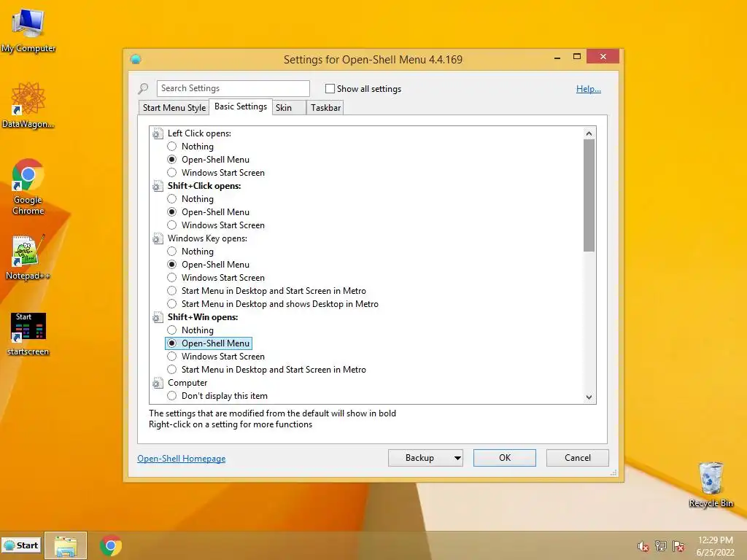Screen dimensions: 747x560
Task: Open the Backup dropdown button
Action: point(425,458)
